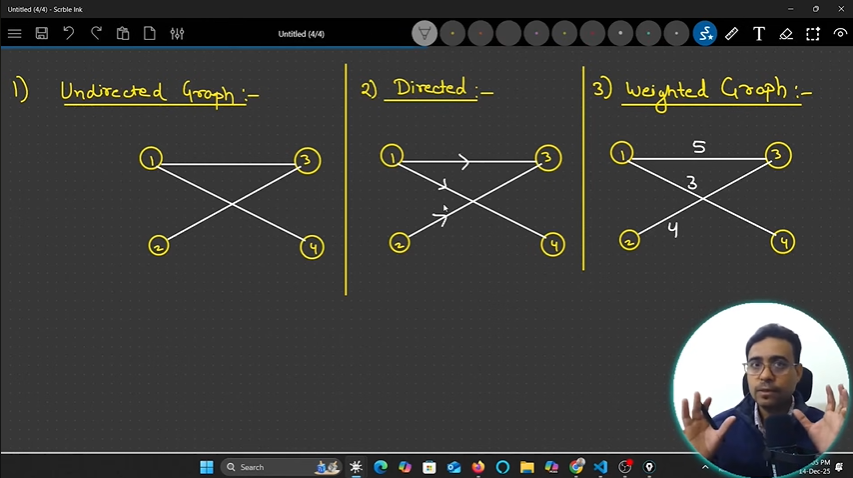
Task: Open File Explorer from taskbar
Action: pos(527,467)
